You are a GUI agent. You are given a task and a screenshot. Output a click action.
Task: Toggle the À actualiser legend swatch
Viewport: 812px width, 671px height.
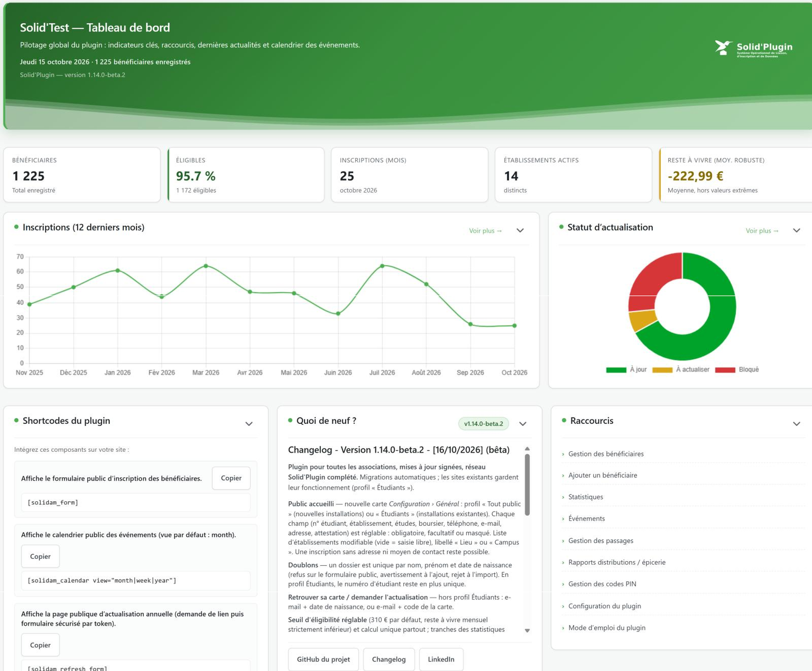tap(662, 370)
